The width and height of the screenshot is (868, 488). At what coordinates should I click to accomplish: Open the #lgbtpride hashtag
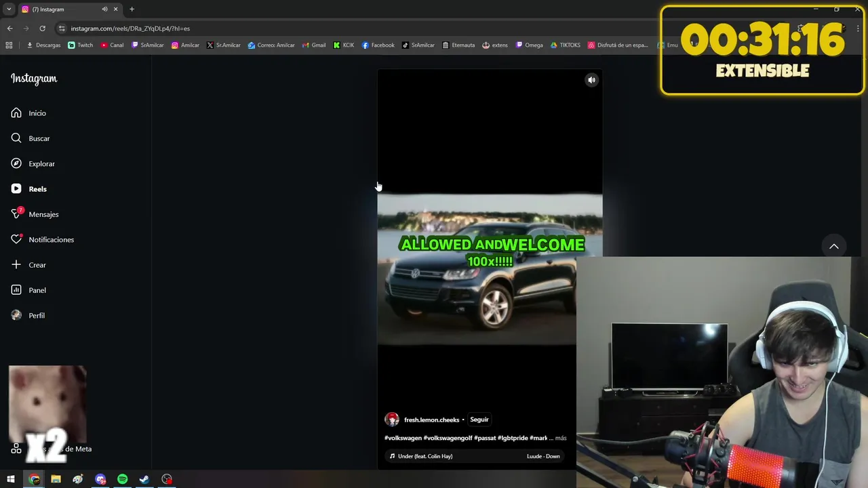[x=513, y=438]
